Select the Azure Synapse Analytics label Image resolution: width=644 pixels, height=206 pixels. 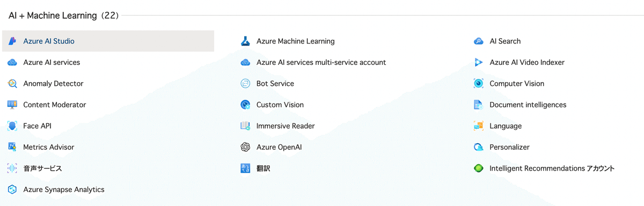pos(64,189)
